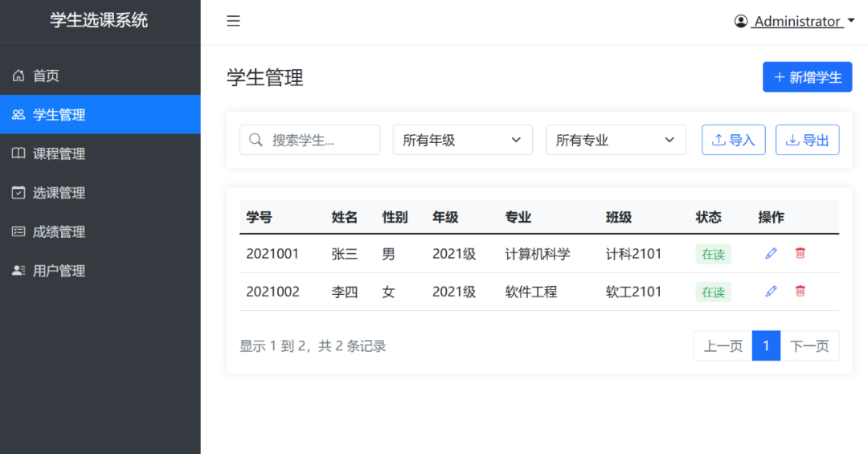Click the name 张三
868x454 pixels.
point(344,254)
